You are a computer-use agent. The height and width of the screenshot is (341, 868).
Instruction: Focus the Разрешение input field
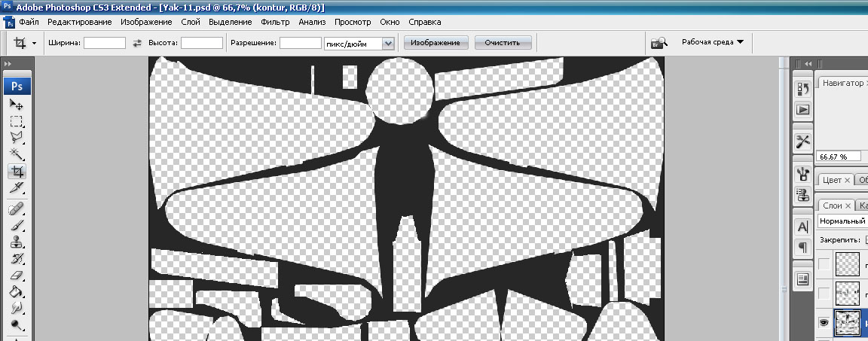coord(301,43)
